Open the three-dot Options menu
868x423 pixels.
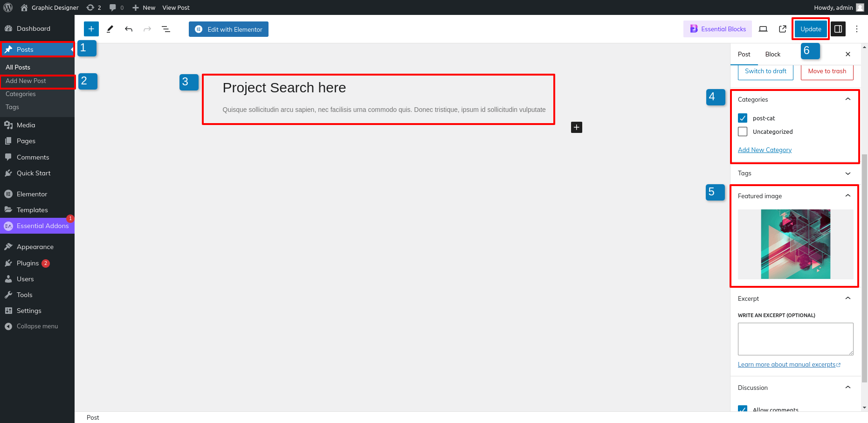pos(857,29)
